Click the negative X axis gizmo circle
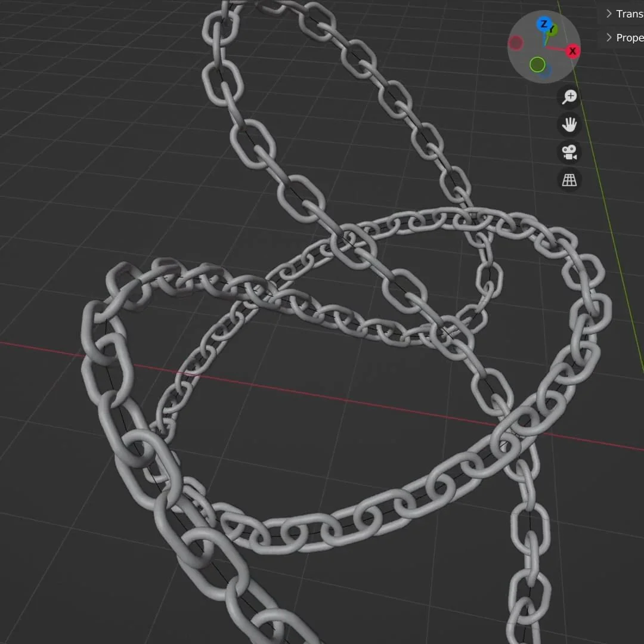This screenshot has height=644, width=644. [x=516, y=43]
